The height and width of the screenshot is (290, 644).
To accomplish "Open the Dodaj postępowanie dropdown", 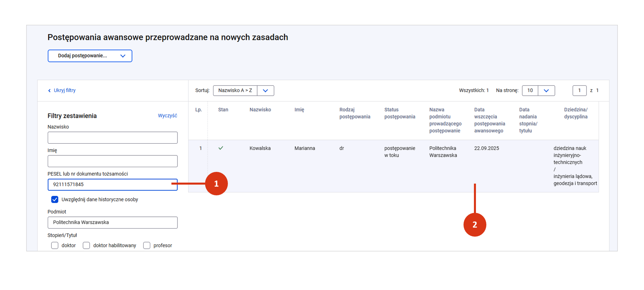I will pyautogui.click(x=90, y=56).
